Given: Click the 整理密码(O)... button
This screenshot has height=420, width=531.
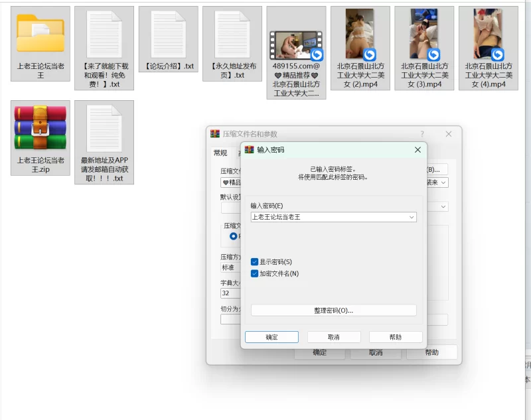Looking at the screenshot, I should [x=333, y=310].
